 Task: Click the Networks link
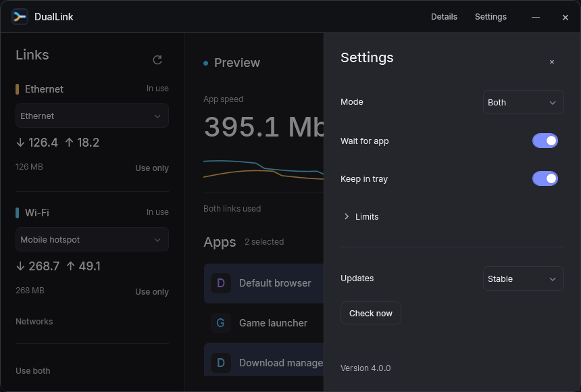click(34, 322)
